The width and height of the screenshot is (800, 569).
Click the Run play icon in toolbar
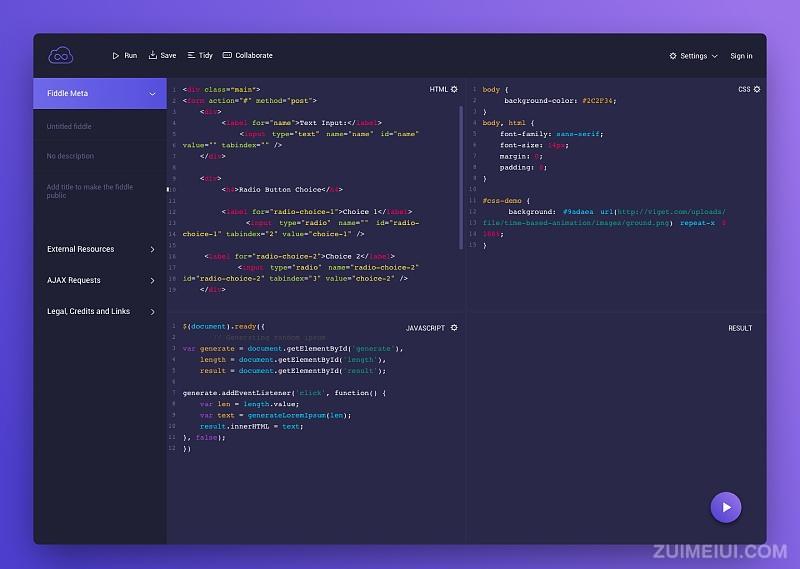pyautogui.click(x=116, y=56)
